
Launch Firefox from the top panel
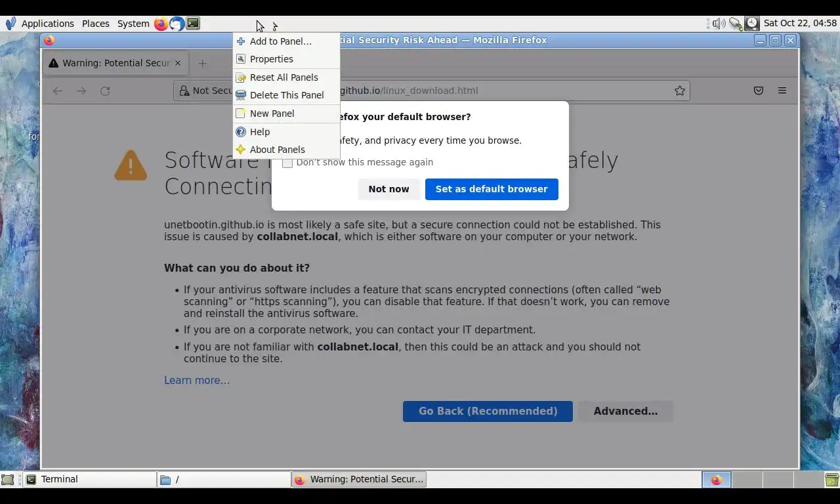pos(161,24)
